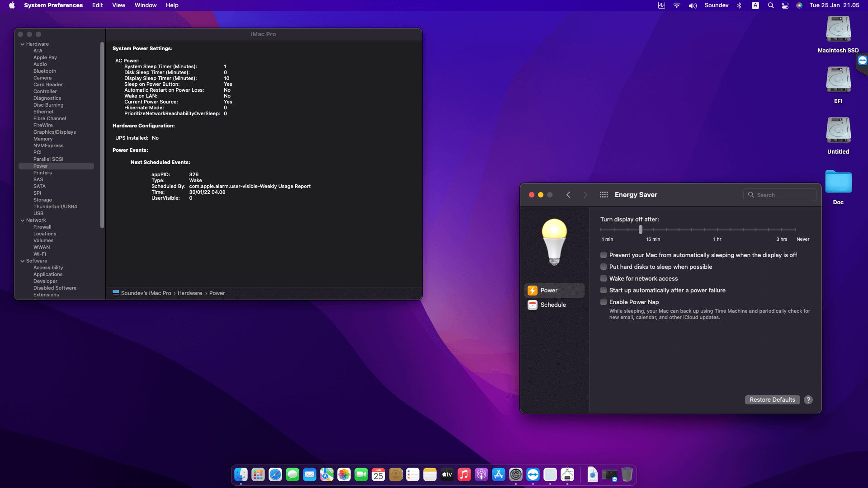The width and height of the screenshot is (868, 488).
Task: Open the Schedule pane in Energy Saver
Action: click(x=552, y=305)
